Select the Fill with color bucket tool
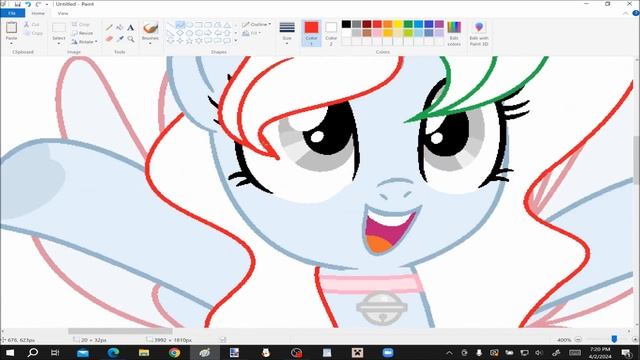The image size is (640, 360). (120, 28)
